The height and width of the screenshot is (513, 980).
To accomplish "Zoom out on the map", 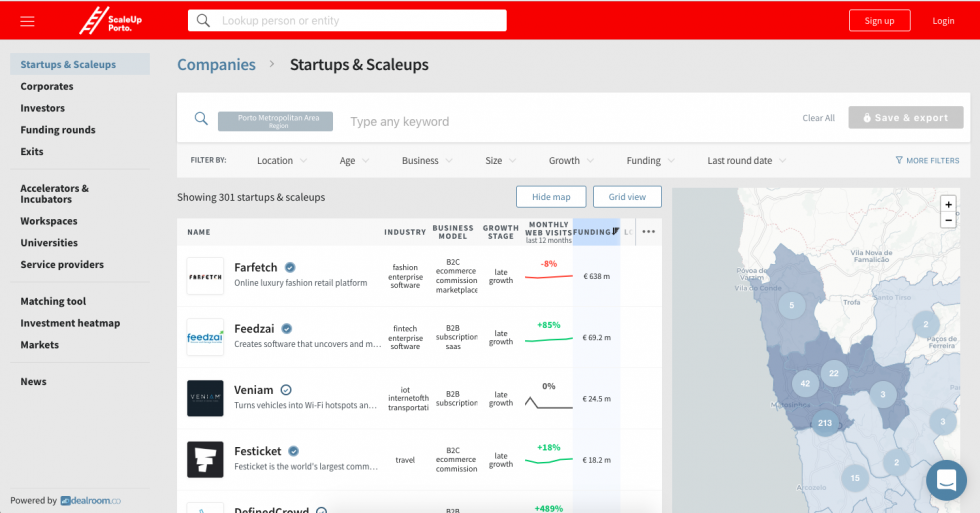I will pos(948,220).
